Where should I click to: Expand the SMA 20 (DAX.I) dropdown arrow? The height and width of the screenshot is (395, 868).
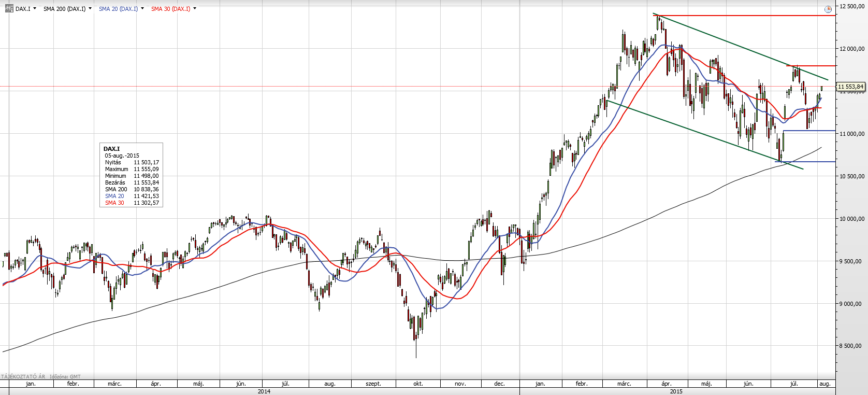pos(142,9)
